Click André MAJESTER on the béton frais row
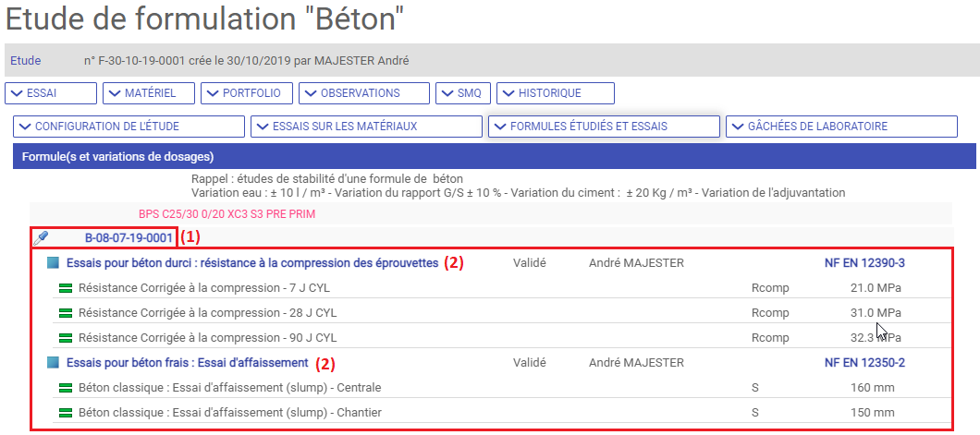Viewport: 980px width, 435px height. (x=636, y=363)
